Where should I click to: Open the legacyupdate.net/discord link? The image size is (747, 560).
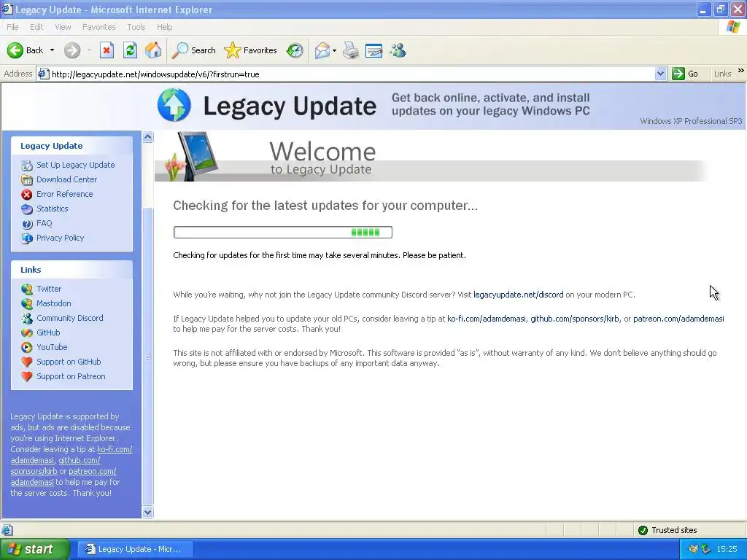pos(519,295)
